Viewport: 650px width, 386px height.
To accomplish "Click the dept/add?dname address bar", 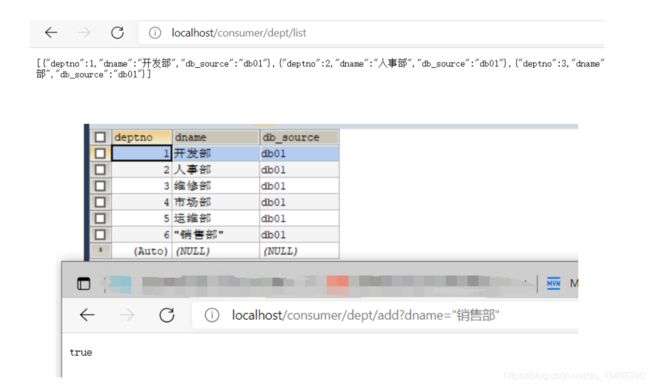I will click(386, 315).
